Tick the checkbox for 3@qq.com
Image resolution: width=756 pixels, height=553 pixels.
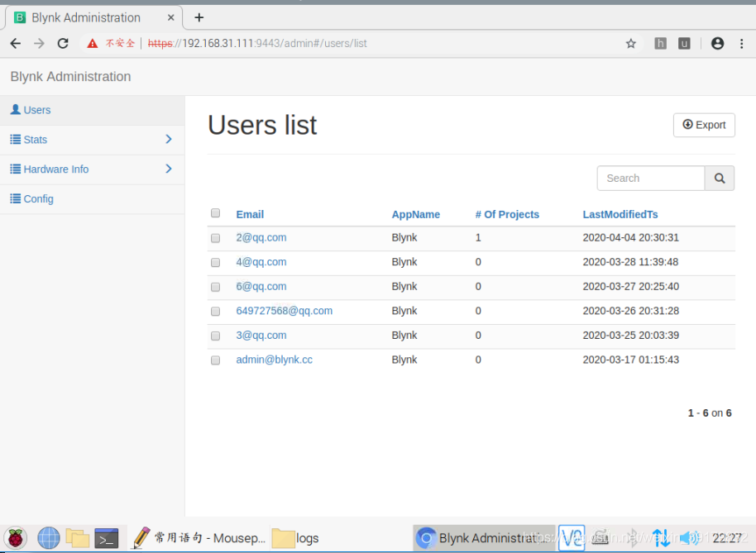point(216,336)
